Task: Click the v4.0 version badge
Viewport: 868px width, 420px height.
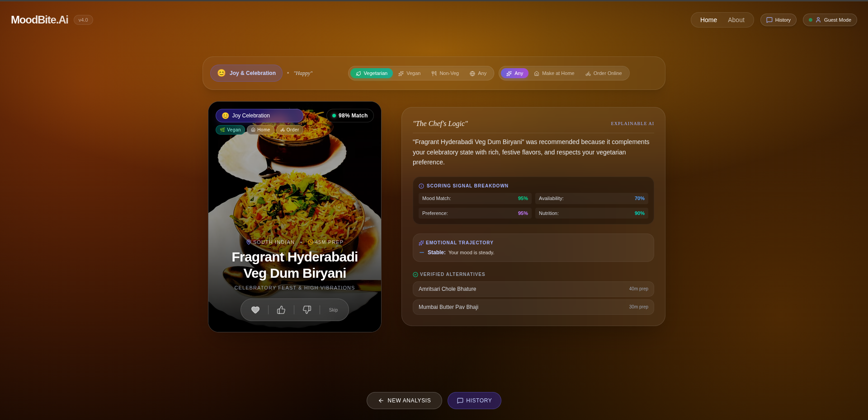Action: coord(83,20)
